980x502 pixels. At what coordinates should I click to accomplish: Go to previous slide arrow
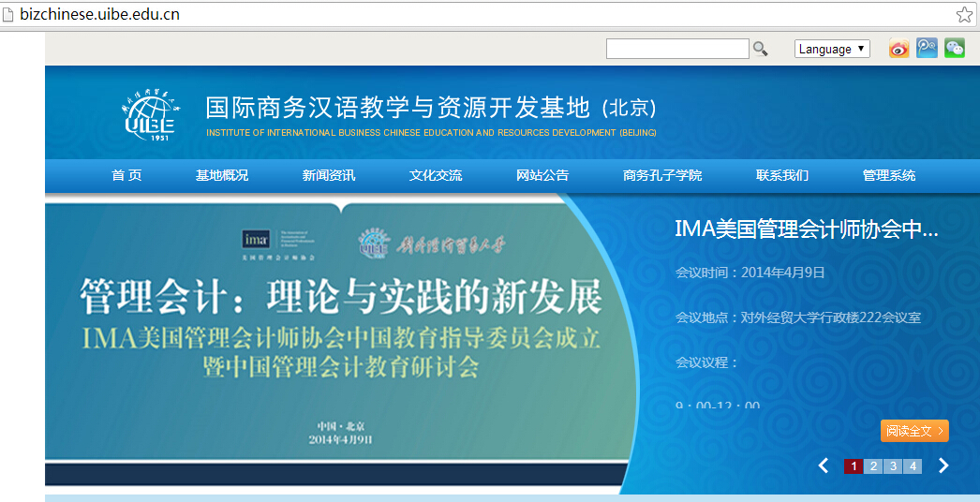point(824,465)
